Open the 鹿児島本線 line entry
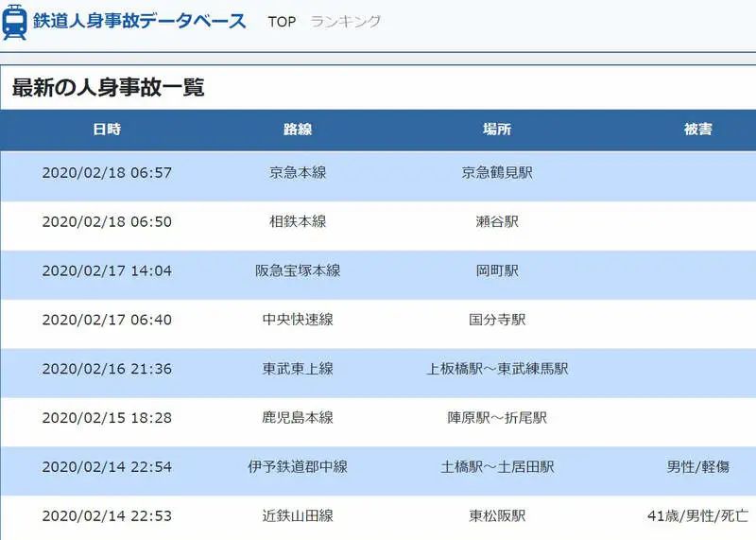This screenshot has width=756, height=540. point(298,418)
